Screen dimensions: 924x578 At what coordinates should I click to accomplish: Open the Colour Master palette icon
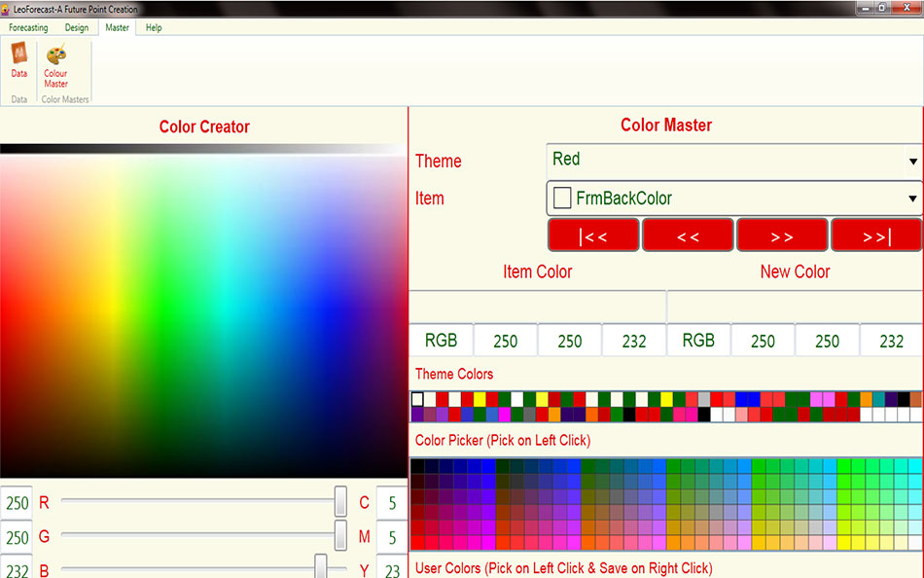click(56, 64)
